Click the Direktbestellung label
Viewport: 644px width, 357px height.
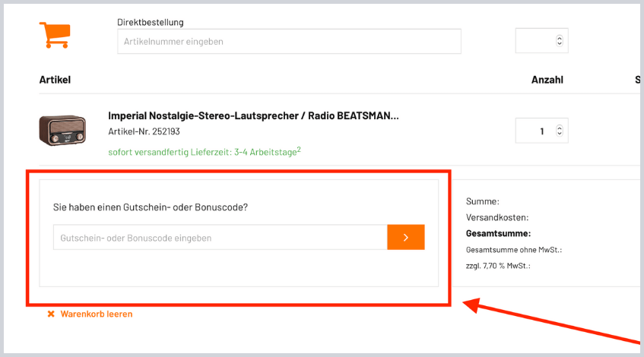pyautogui.click(x=151, y=22)
